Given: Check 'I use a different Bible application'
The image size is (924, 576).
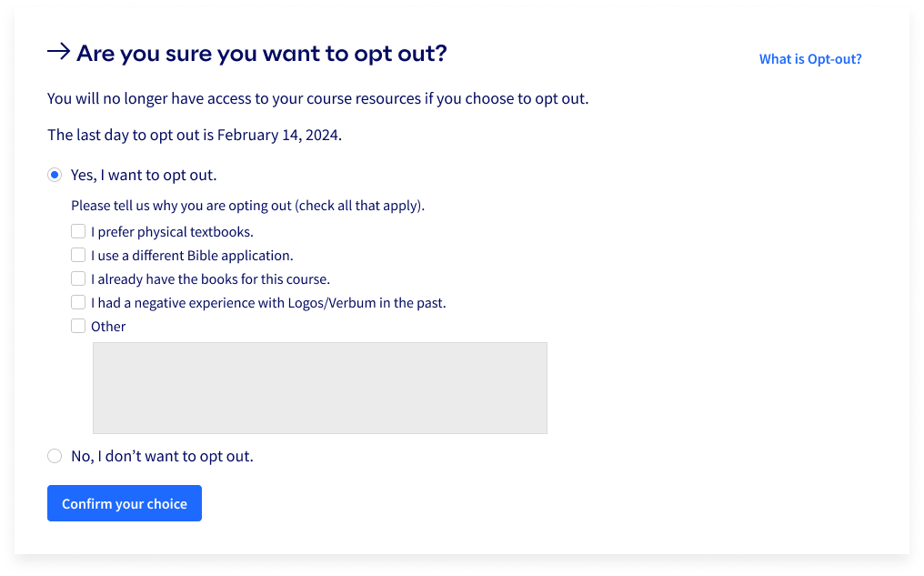Looking at the screenshot, I should pyautogui.click(x=78, y=255).
